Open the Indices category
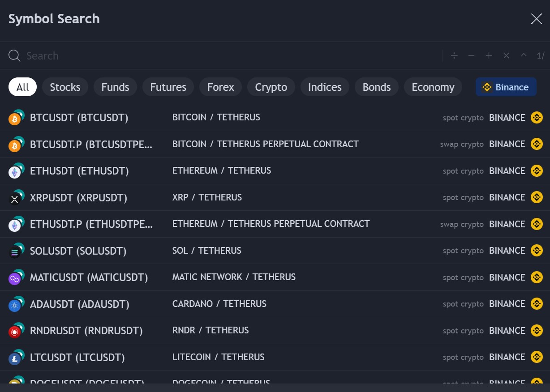 (x=325, y=87)
